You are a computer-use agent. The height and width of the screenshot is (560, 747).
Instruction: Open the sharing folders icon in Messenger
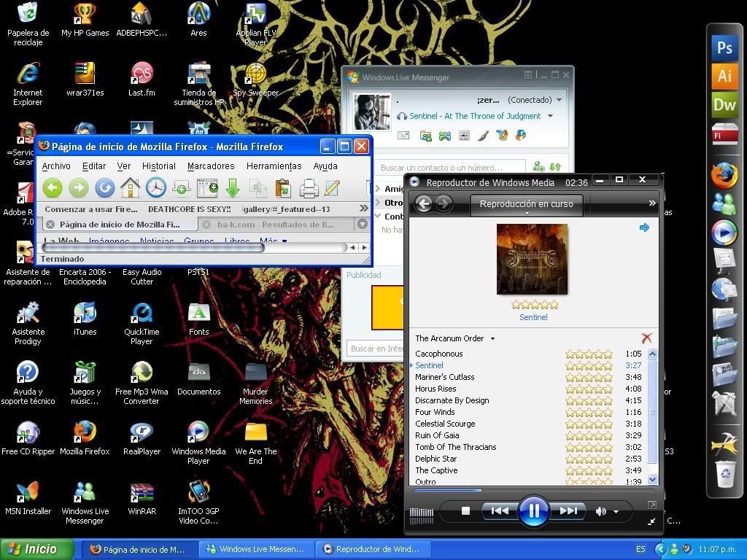click(425, 136)
